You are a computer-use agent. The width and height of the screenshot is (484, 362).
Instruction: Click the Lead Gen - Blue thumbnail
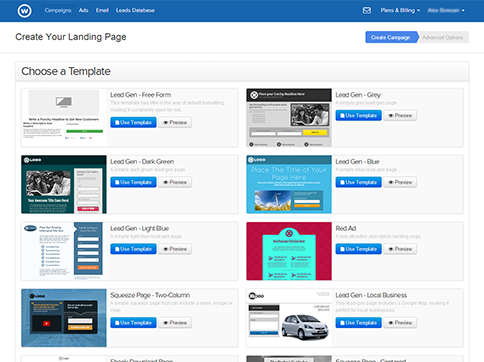coord(289,184)
